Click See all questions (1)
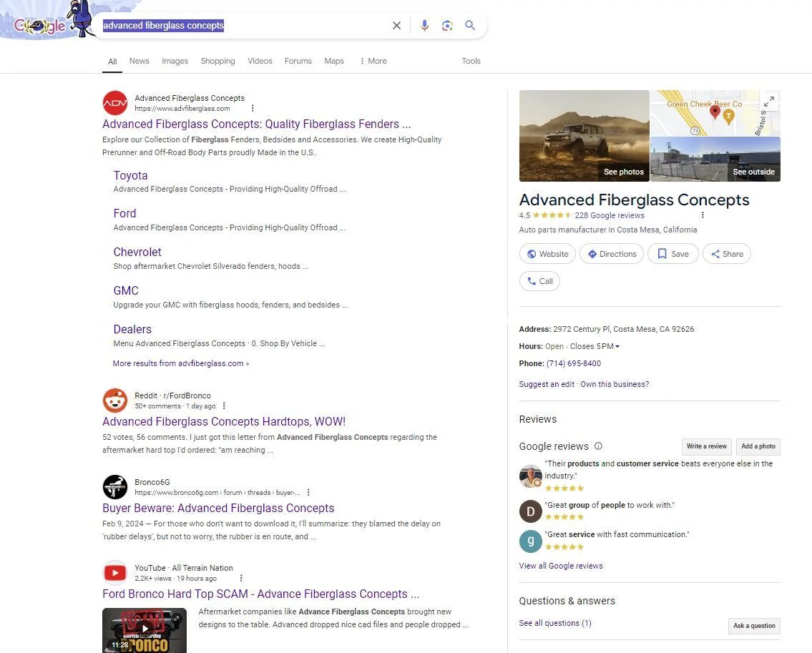 pyautogui.click(x=555, y=623)
